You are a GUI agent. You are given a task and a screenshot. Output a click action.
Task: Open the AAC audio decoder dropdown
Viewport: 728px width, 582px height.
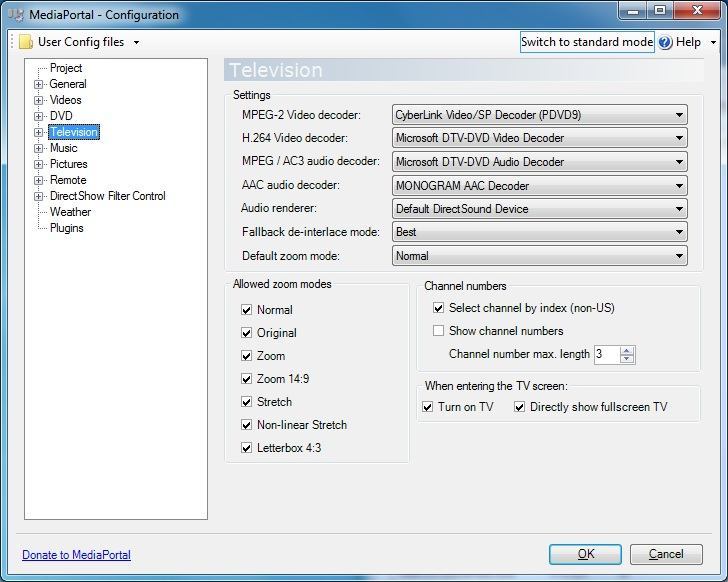coord(540,186)
